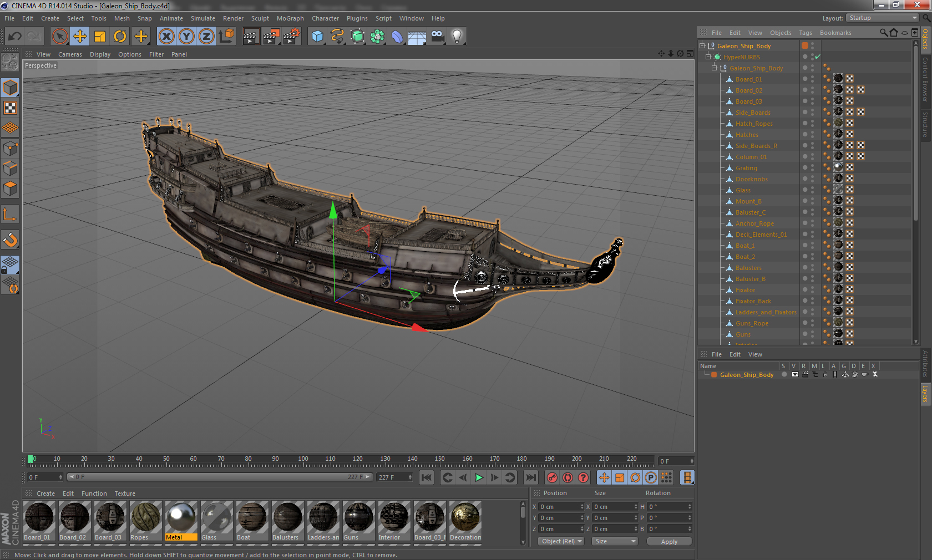Open the spline tools icon

point(337,37)
